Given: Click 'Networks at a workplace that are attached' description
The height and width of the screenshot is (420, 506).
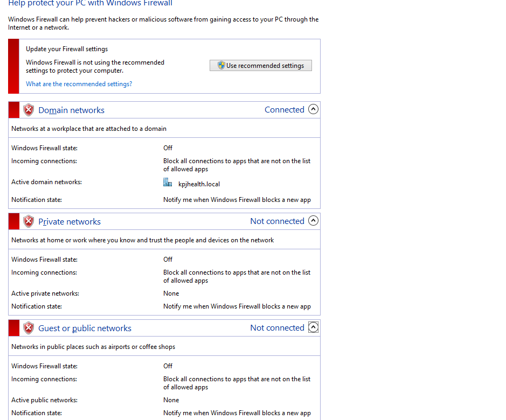Looking at the screenshot, I should coord(89,129).
